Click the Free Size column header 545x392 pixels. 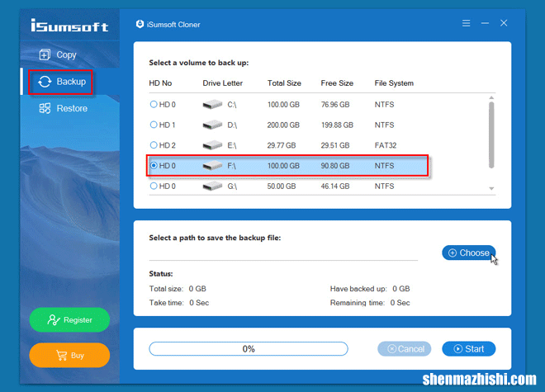[337, 83]
